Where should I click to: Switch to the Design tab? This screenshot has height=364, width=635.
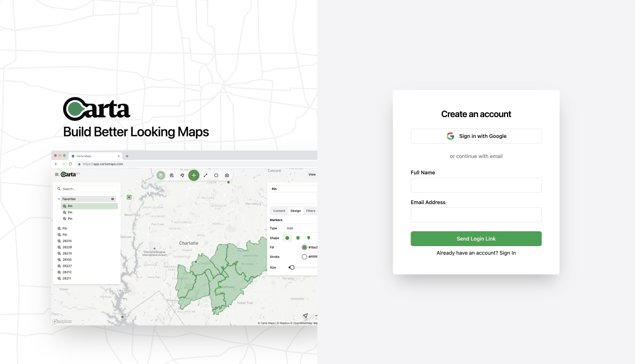[296, 211]
